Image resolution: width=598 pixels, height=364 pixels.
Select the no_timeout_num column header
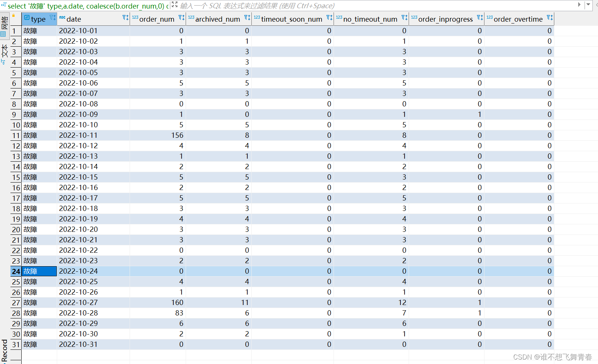pyautogui.click(x=371, y=19)
